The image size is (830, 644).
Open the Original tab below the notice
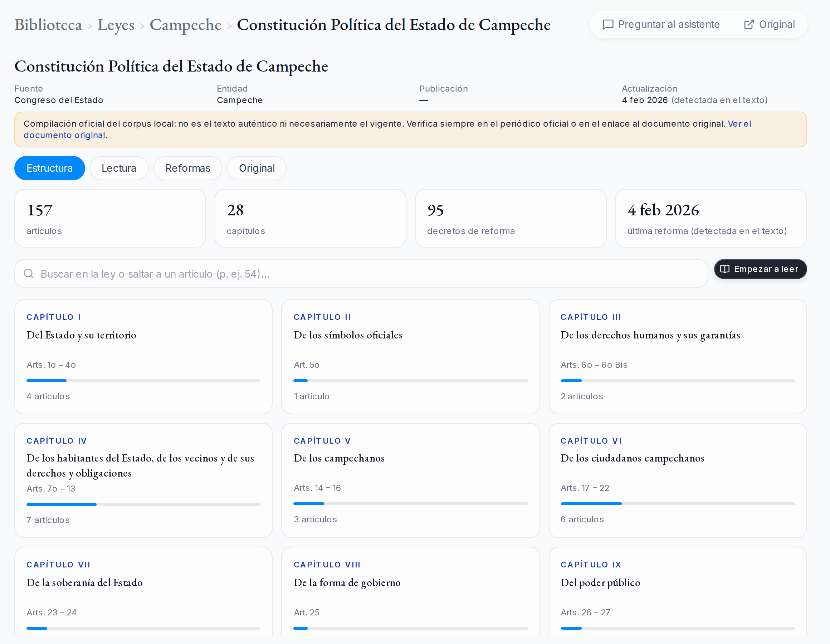pyautogui.click(x=257, y=168)
